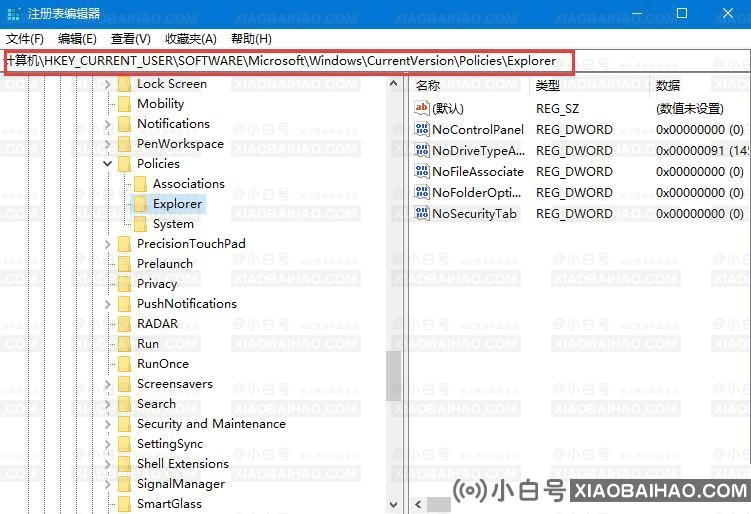Open the 帮助(H) menu
This screenshot has width=751, height=514.
251,39
